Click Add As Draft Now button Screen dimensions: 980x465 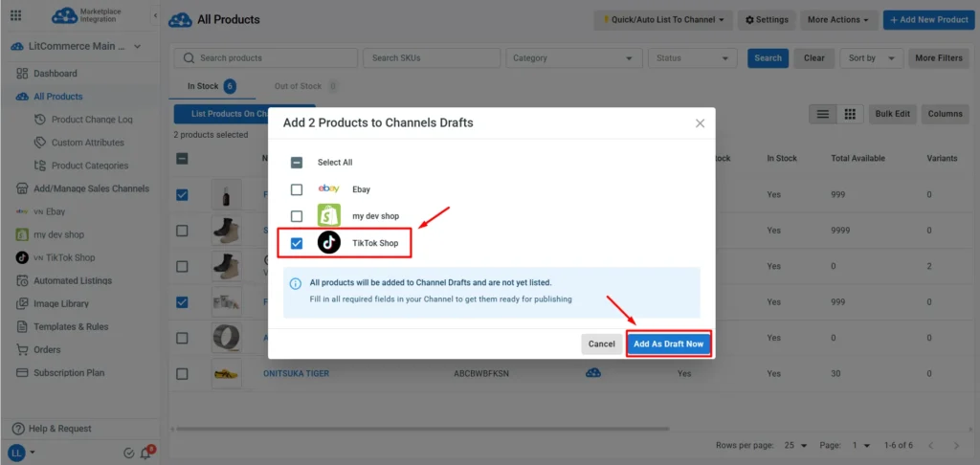coord(669,344)
